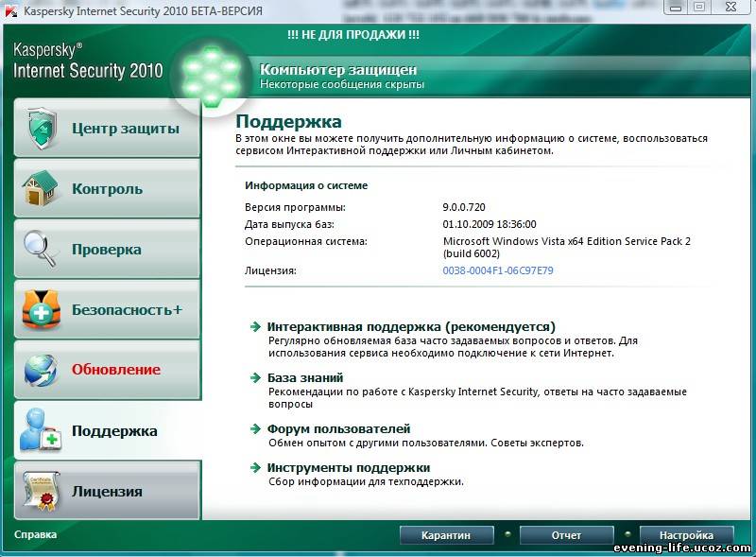Screen dimensions: 756x557
Task: Close the Kaspersky Internet Security window
Action: click(x=730, y=8)
